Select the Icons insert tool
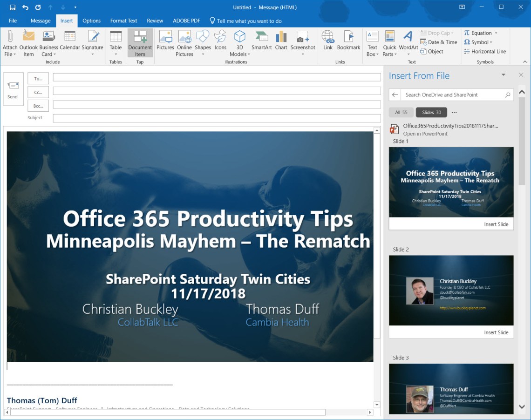 pyautogui.click(x=220, y=41)
